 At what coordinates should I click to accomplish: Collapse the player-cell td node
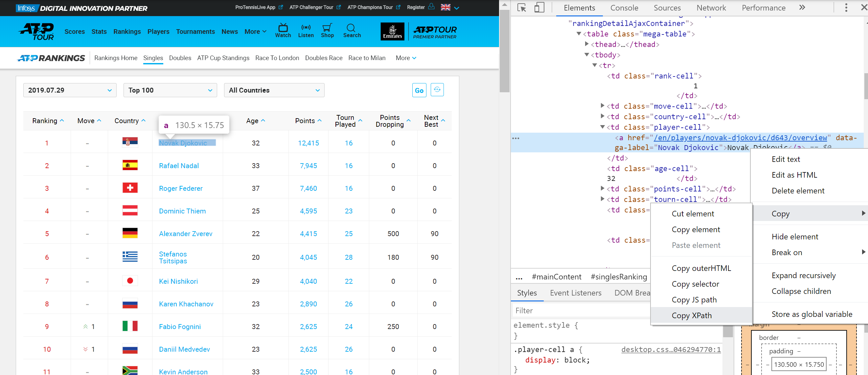(602, 127)
